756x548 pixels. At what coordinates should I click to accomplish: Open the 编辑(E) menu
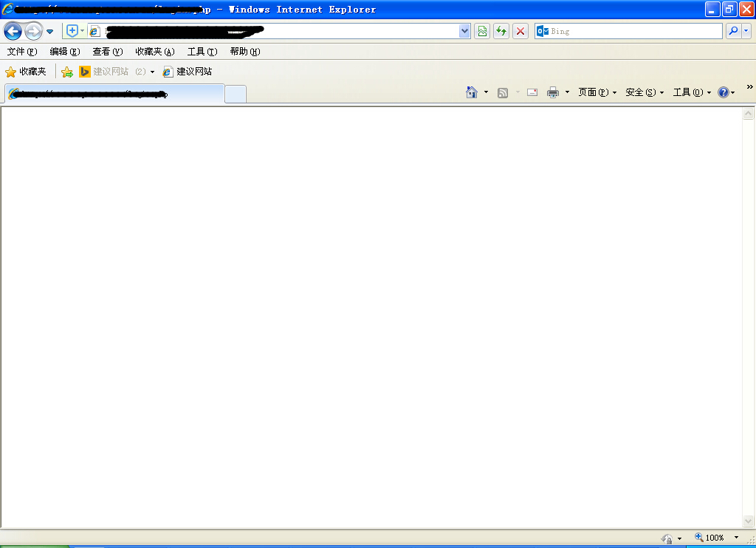(65, 52)
